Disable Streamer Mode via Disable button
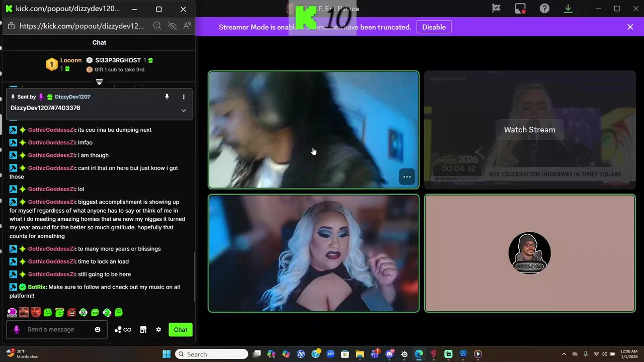 (x=434, y=27)
